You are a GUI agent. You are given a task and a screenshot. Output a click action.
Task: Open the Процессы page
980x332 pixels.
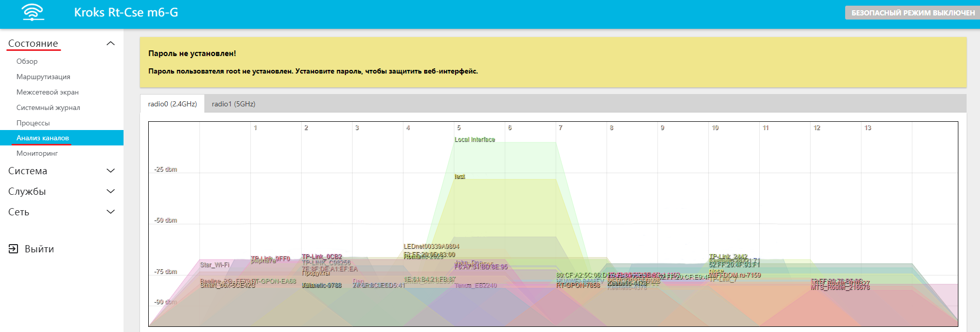point(33,123)
